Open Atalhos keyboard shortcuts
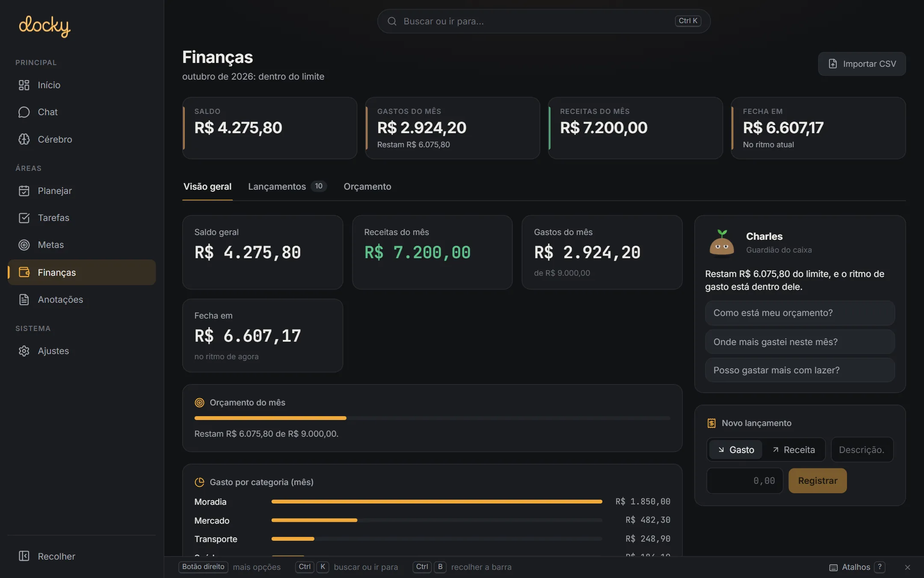The image size is (924, 578). click(x=857, y=567)
